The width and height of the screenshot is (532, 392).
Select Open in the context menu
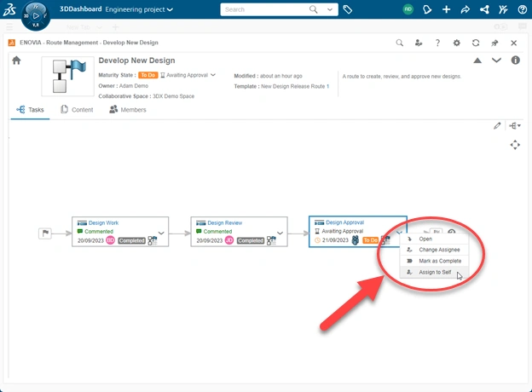click(434, 239)
